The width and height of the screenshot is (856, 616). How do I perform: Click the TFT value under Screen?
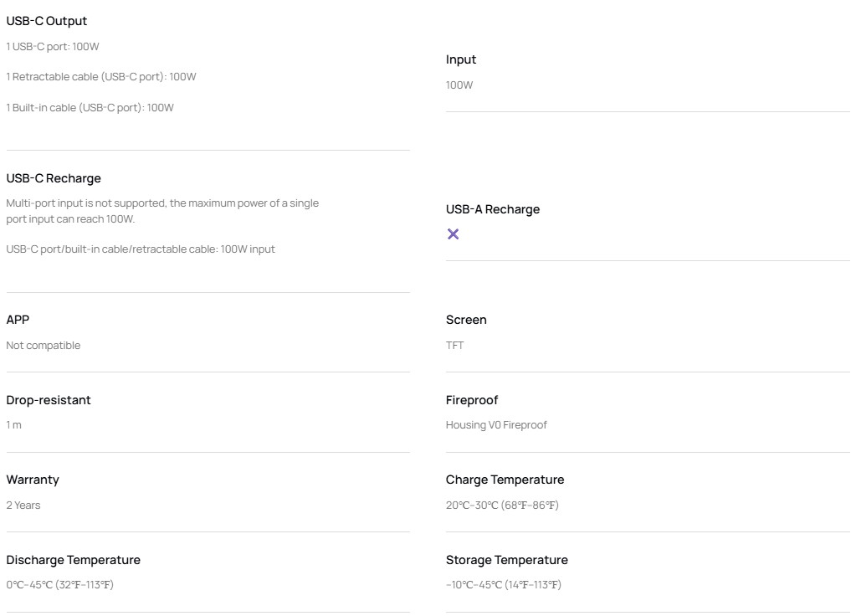point(454,345)
